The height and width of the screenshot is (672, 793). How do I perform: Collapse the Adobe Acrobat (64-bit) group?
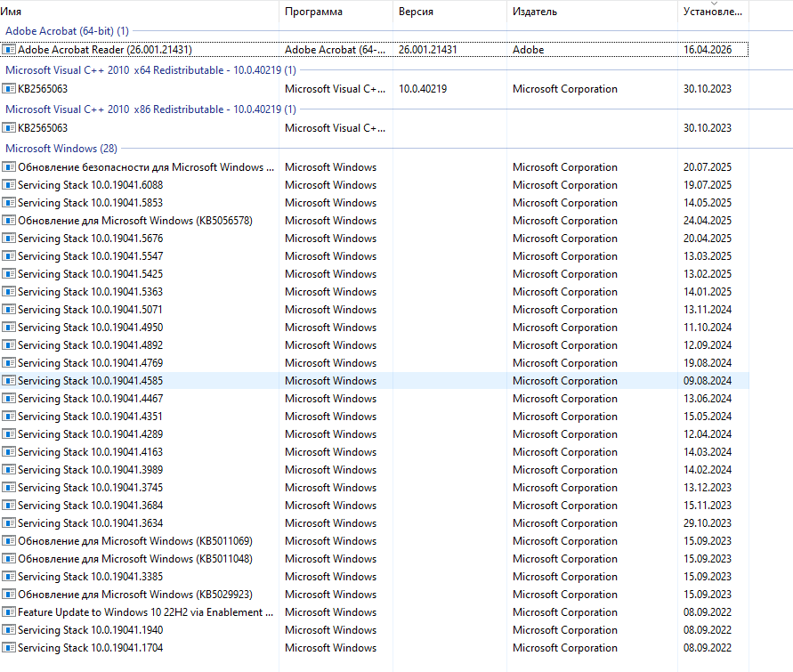point(67,31)
